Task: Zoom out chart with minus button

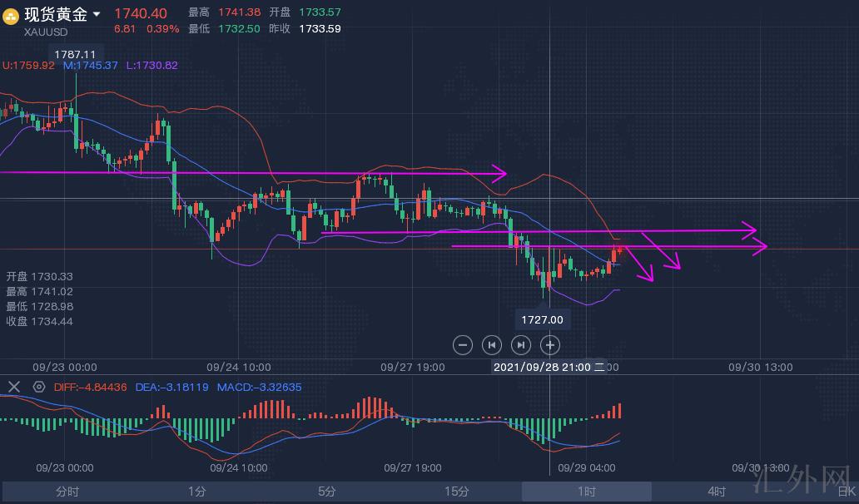Action: coord(463,344)
